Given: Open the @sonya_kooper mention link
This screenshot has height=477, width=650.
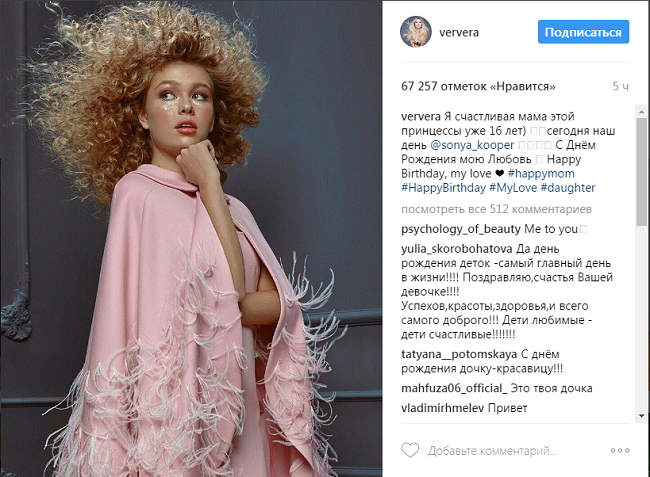Looking at the screenshot, I should pos(472,145).
